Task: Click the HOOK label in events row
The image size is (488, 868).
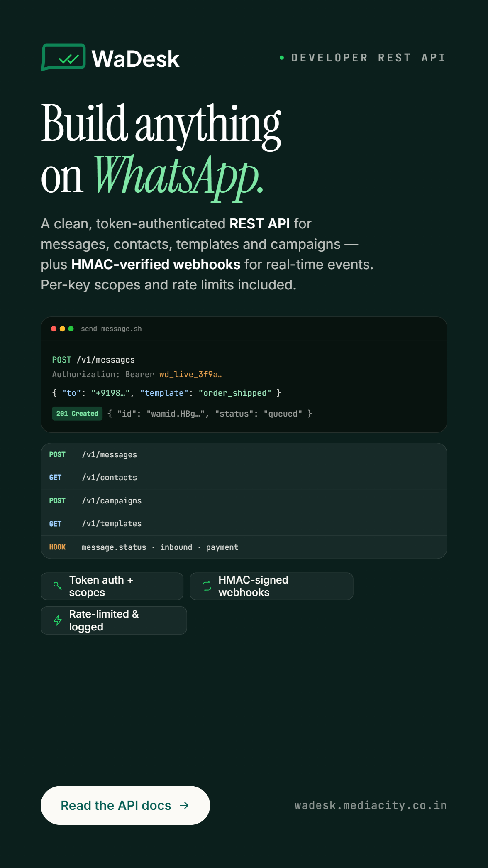Action: (x=57, y=547)
